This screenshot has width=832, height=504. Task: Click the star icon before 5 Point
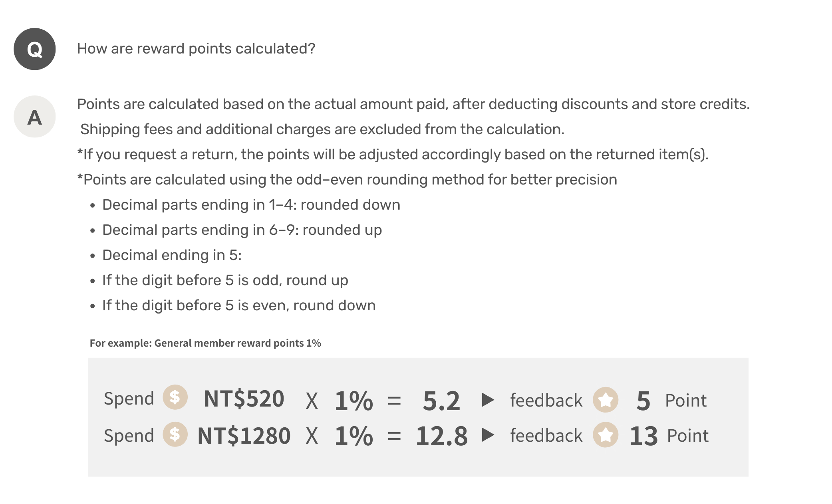(606, 400)
